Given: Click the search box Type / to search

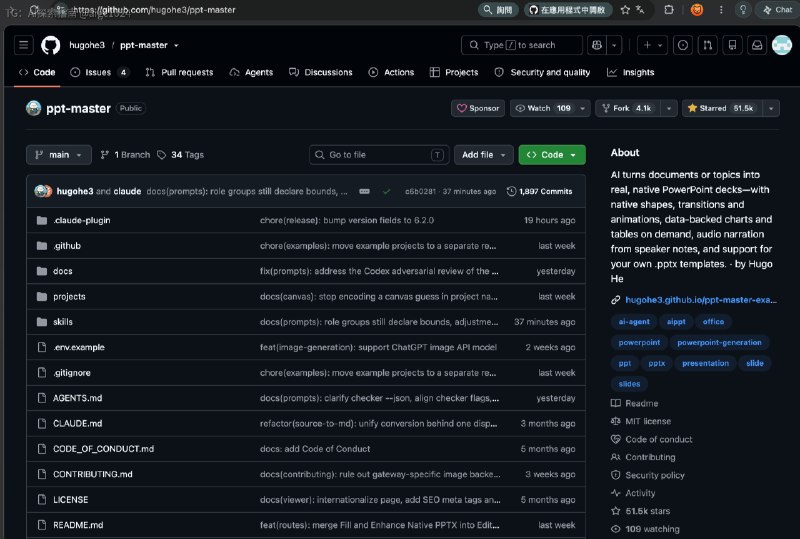Looking at the screenshot, I should pyautogui.click(x=521, y=45).
